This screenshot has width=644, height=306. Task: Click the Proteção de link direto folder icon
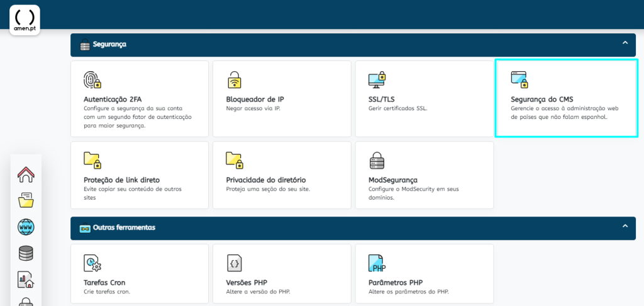(x=92, y=161)
